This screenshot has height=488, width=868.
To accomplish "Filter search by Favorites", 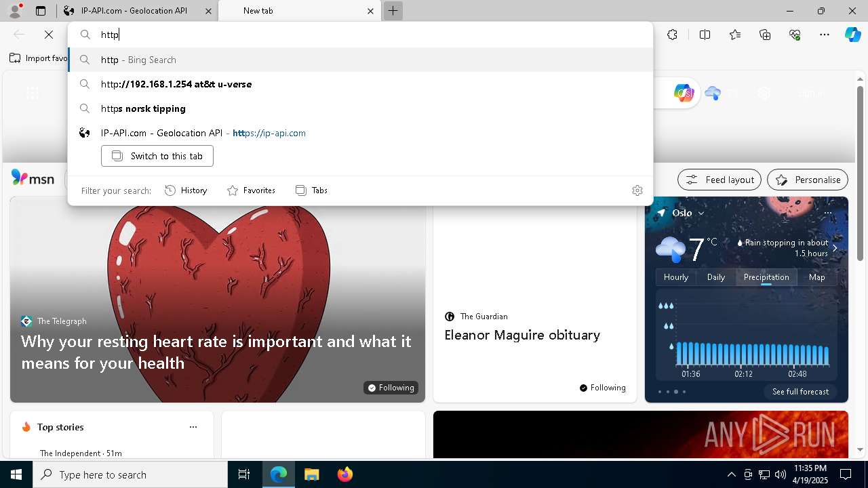I will 251,190.
